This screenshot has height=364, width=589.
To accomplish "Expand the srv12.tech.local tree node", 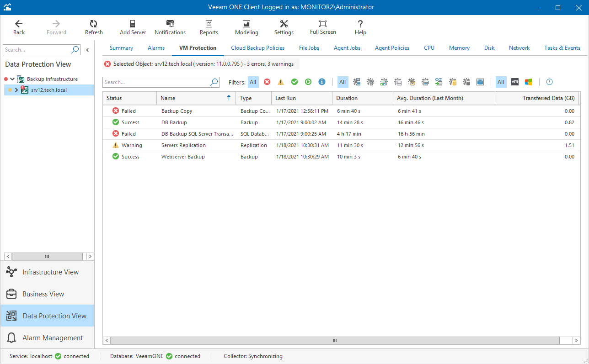I will tap(16, 90).
